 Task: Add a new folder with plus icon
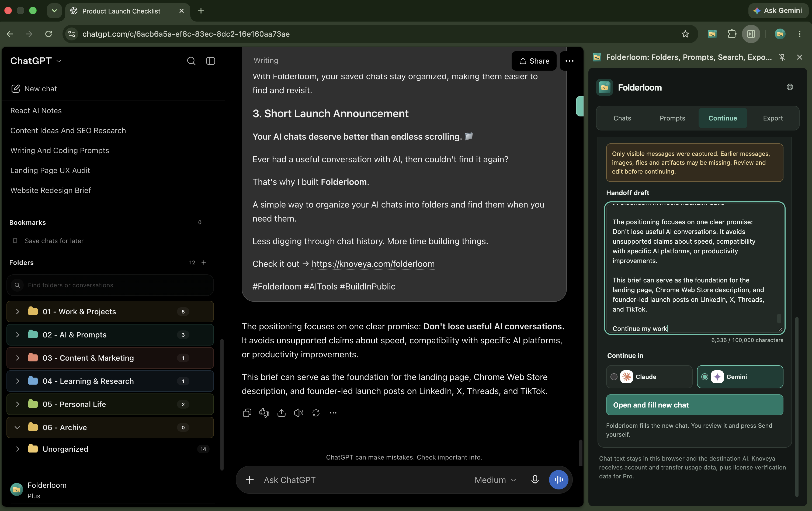coord(204,263)
